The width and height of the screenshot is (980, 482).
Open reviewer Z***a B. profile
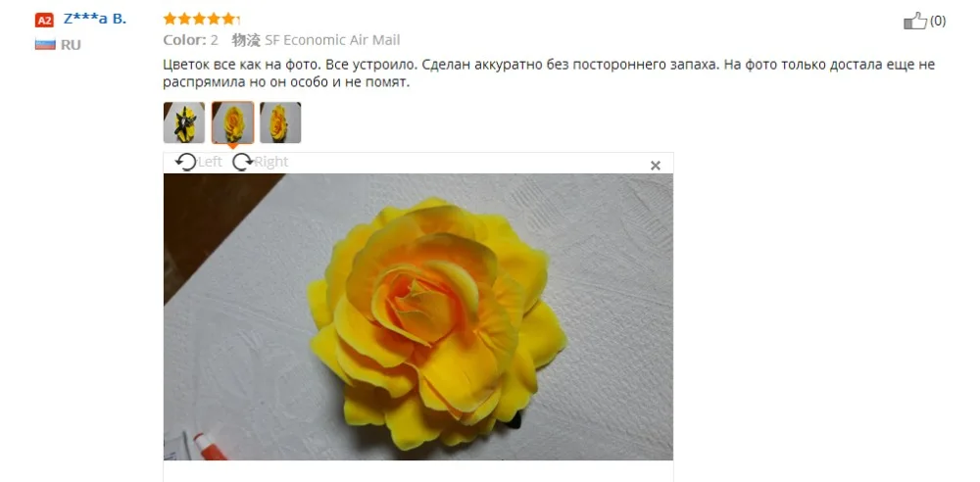(94, 19)
